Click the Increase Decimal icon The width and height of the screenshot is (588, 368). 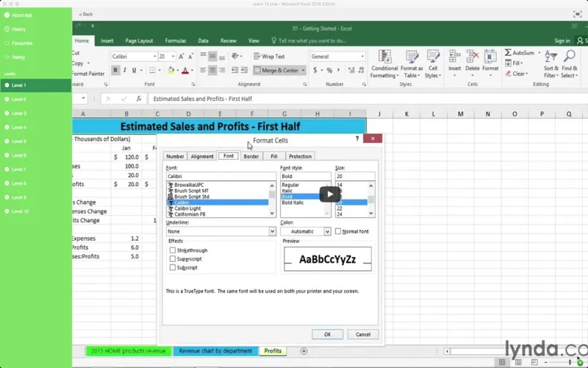pos(351,70)
